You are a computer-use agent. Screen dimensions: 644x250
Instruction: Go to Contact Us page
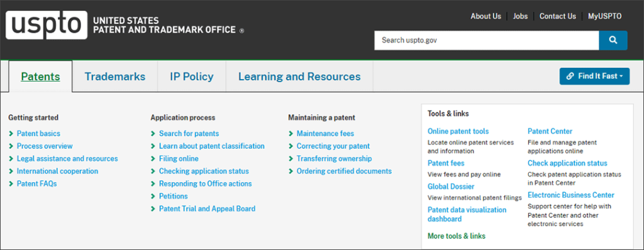(x=558, y=16)
